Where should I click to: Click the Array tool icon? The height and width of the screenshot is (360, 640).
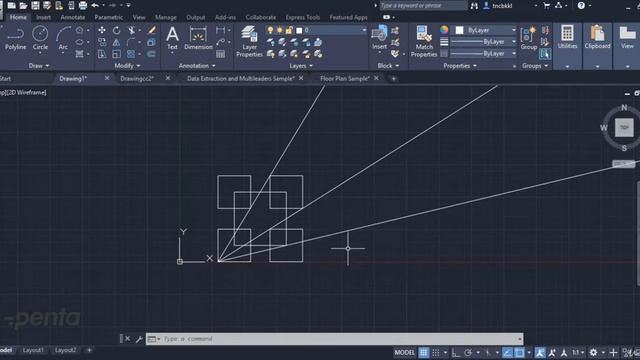coord(131,54)
